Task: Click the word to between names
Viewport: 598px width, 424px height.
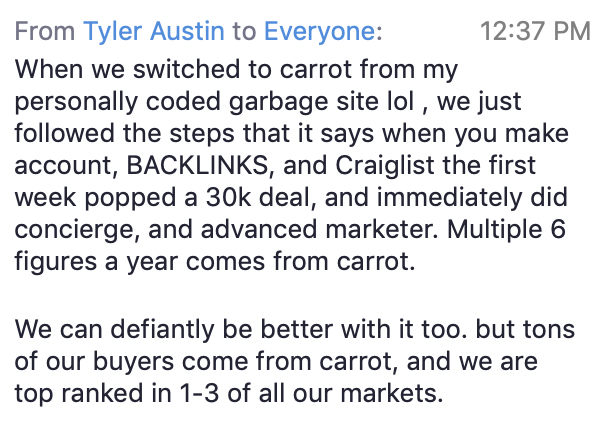Action: coord(244,31)
